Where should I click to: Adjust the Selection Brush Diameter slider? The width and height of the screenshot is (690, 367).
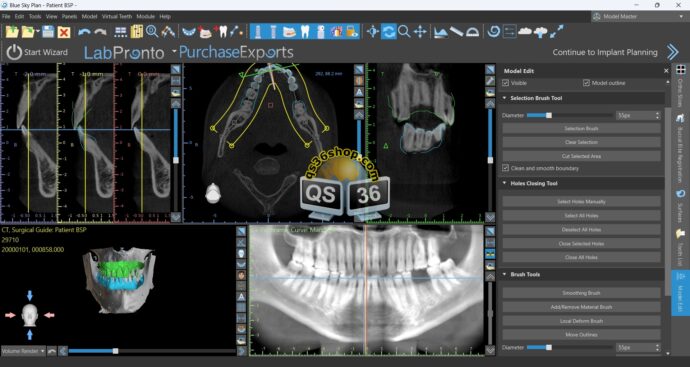point(569,115)
